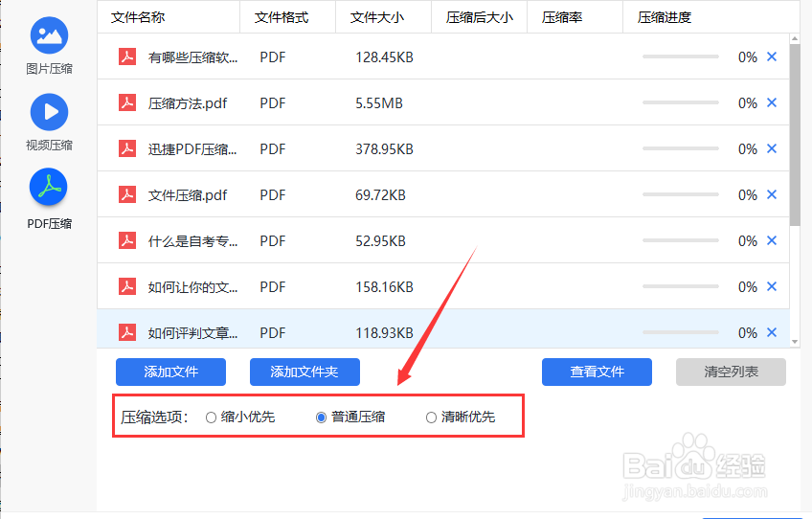Click the file list scroll up arrow
This screenshot has width=812, height=519.
click(795, 39)
